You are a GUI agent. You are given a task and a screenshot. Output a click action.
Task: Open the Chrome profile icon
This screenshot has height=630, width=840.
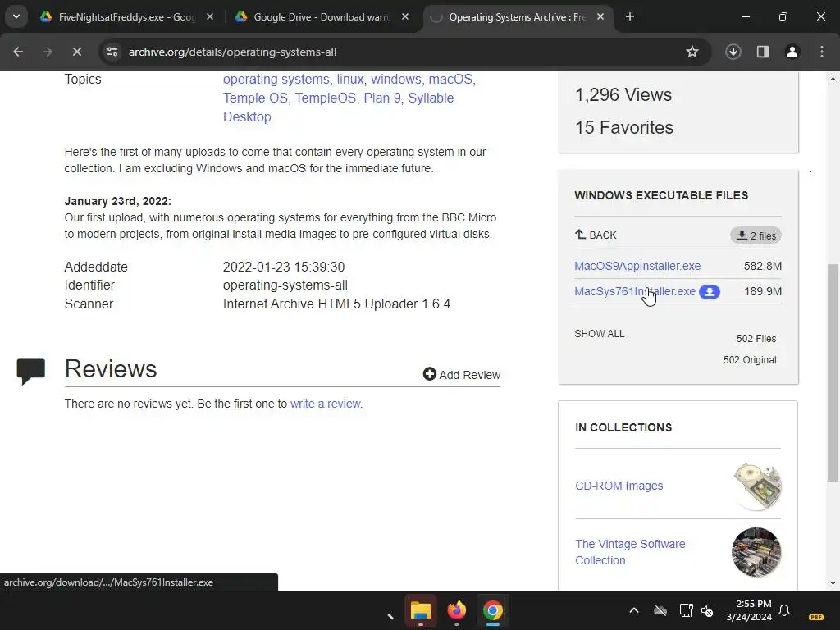pos(792,52)
